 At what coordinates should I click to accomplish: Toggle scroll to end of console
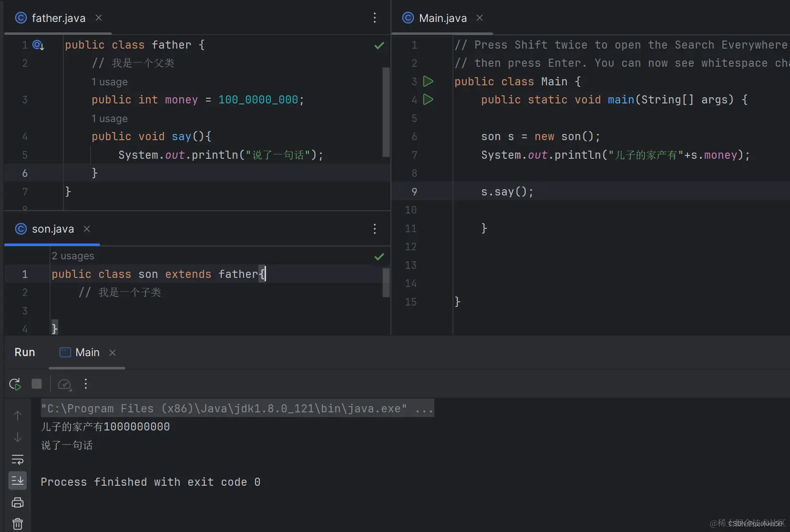(x=18, y=481)
